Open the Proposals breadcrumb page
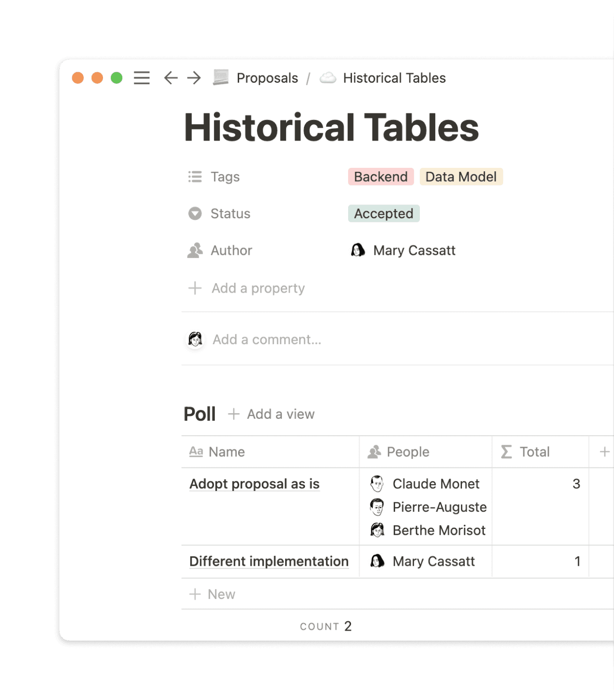Image resolution: width=614 pixels, height=700 pixels. (x=267, y=78)
